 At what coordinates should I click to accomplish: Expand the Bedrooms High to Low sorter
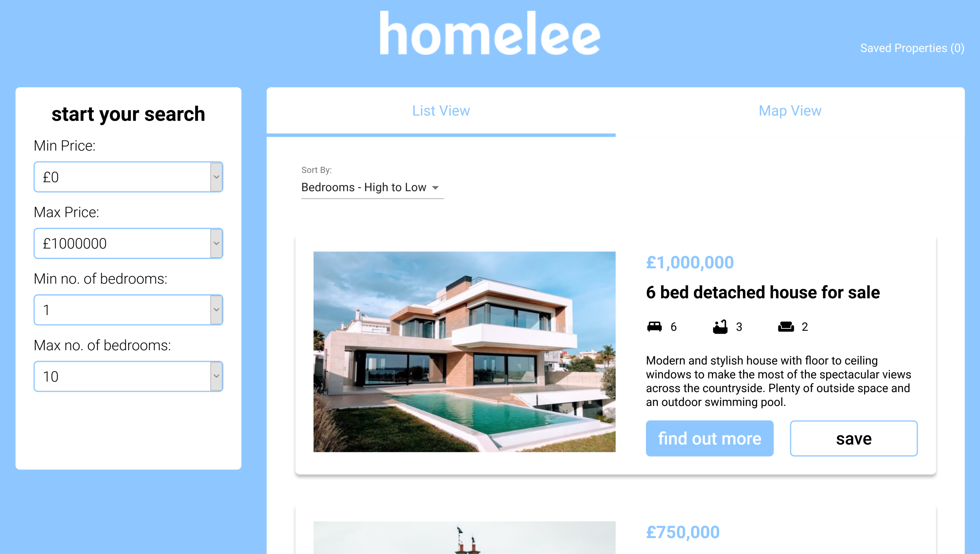(371, 187)
